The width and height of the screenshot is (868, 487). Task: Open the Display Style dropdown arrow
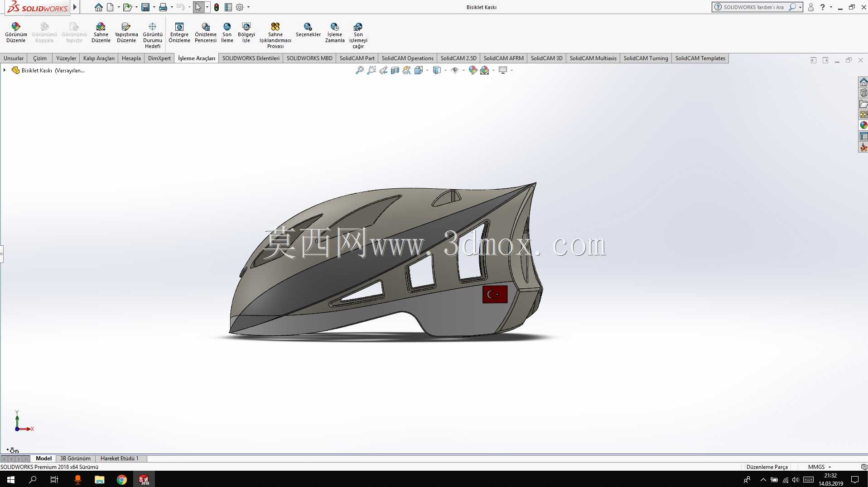[x=445, y=70]
